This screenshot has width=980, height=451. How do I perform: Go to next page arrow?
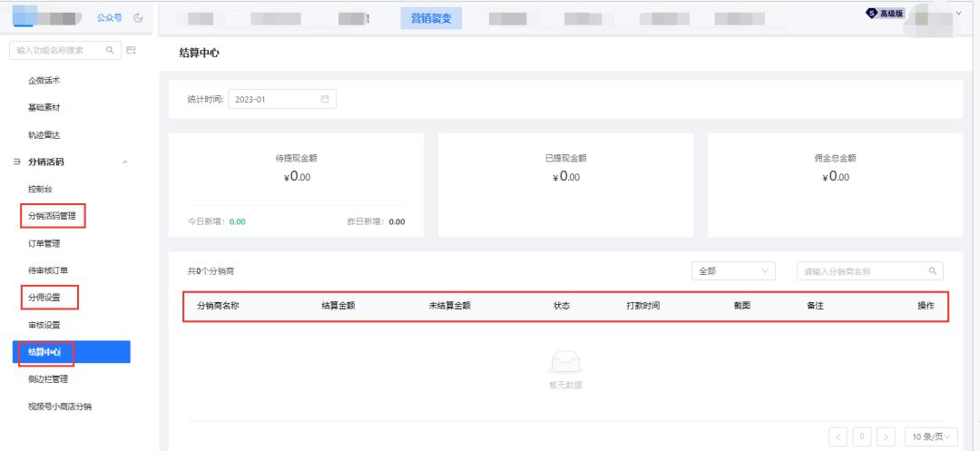(x=886, y=436)
